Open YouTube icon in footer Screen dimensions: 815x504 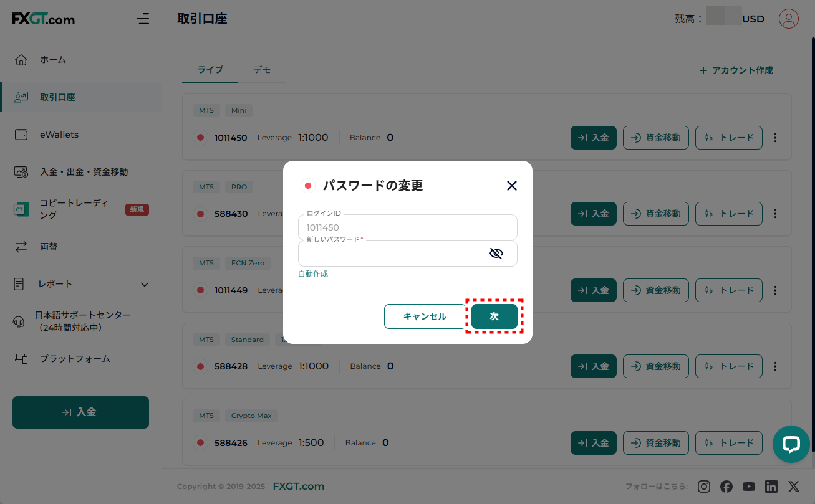coord(749,487)
